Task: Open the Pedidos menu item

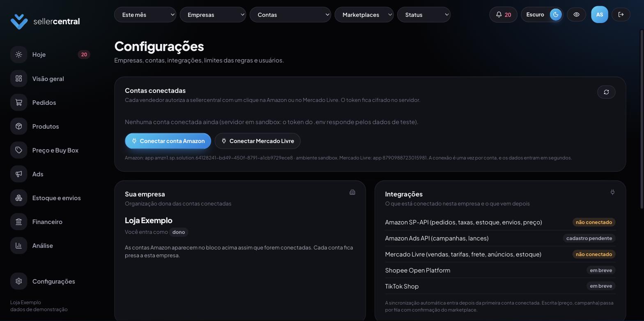Action: pyautogui.click(x=50, y=102)
